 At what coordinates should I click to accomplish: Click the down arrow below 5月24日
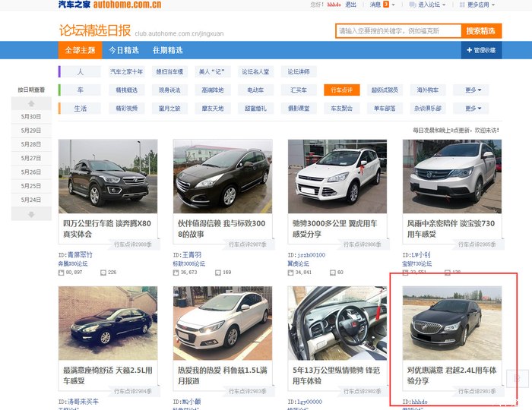coord(31,214)
